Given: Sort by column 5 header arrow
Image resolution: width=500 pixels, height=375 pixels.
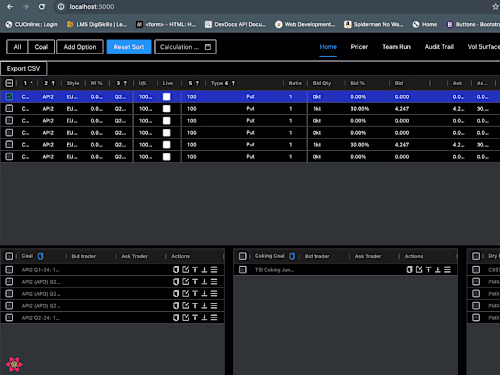Looking at the screenshot, I should point(197,83).
